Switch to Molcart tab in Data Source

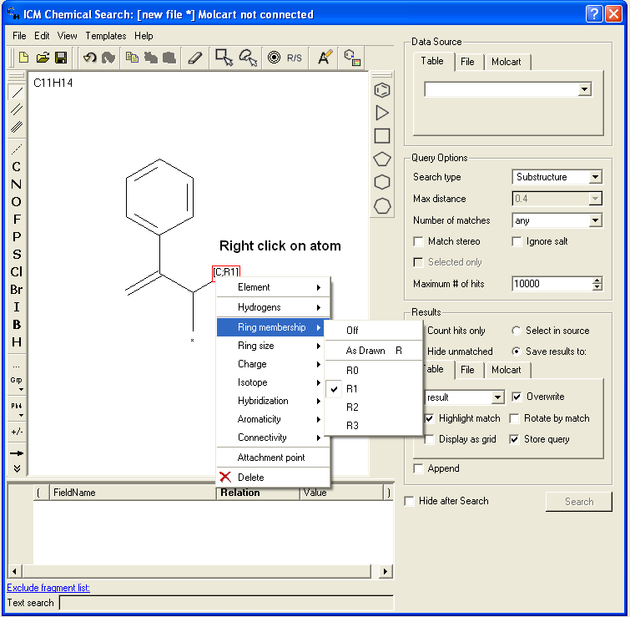506,62
